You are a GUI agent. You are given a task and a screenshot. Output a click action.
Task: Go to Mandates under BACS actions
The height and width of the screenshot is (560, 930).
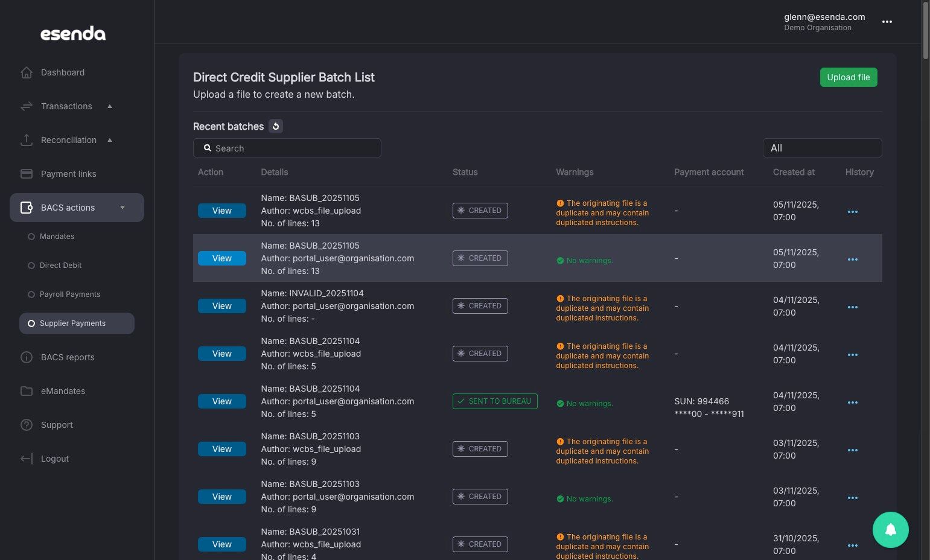point(57,237)
